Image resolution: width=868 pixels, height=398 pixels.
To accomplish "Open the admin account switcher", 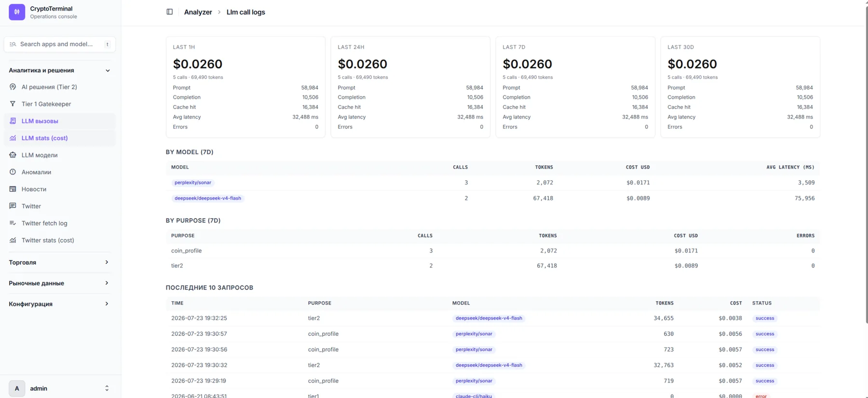I will tap(60, 388).
